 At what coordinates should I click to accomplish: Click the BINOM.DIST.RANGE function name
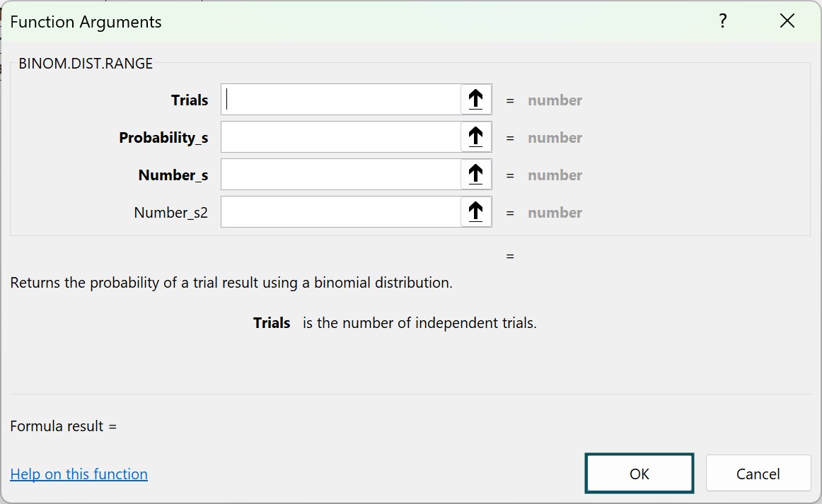(86, 64)
